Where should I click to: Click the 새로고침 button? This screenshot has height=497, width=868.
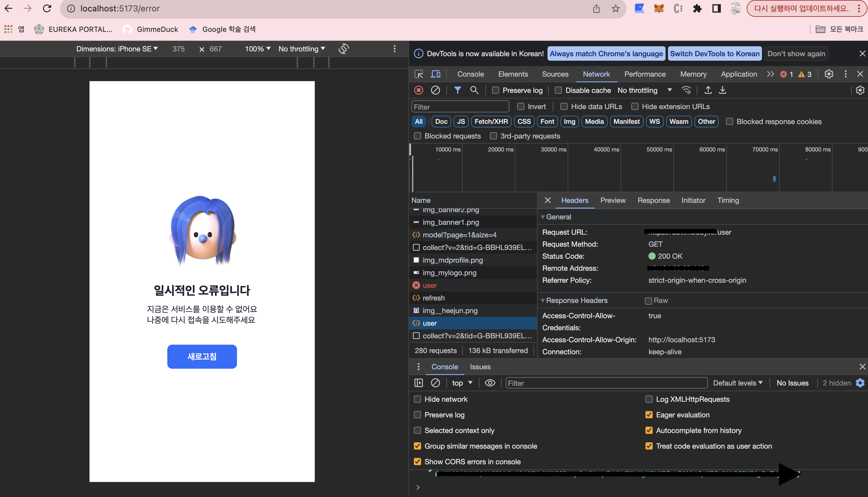click(x=202, y=356)
